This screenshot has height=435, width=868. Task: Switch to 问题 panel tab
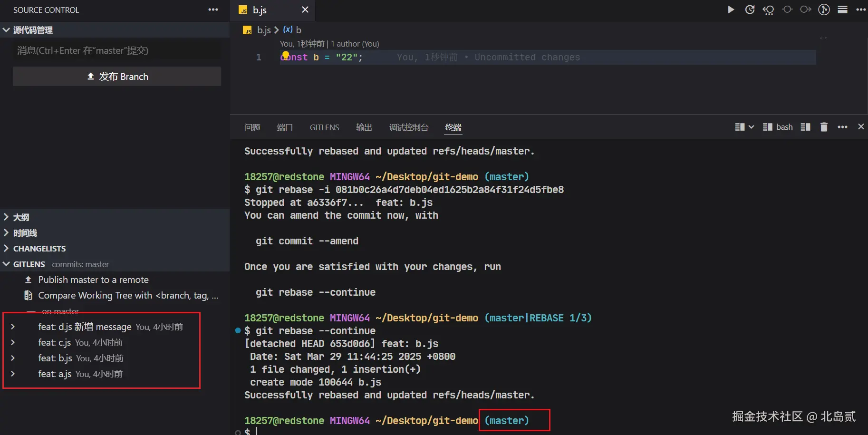tap(252, 127)
